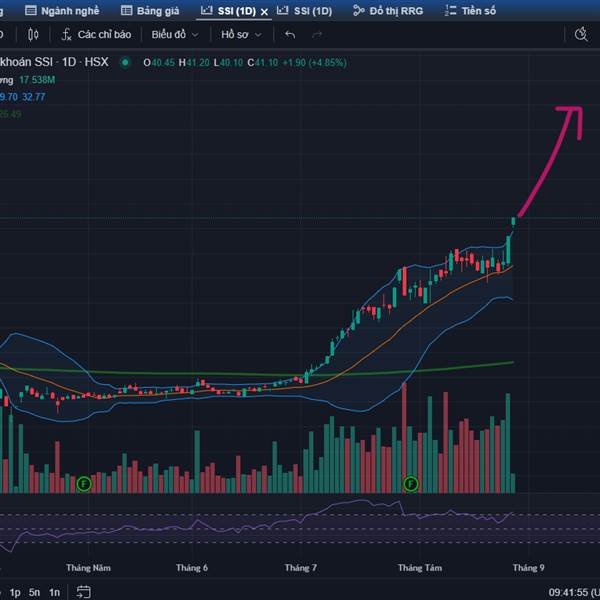Image resolution: width=600 pixels, height=600 pixels.
Task: Switch to the Bảng giá tab
Action: coord(150,11)
